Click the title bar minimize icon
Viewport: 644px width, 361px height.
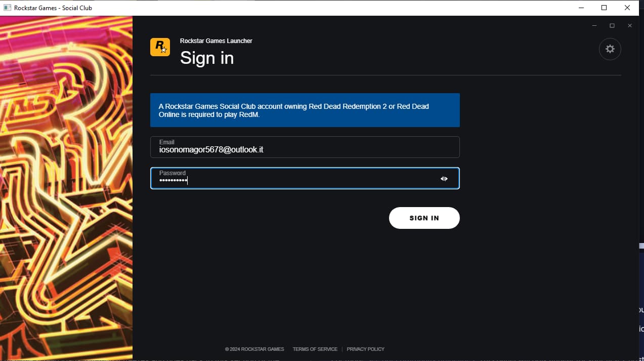581,8
